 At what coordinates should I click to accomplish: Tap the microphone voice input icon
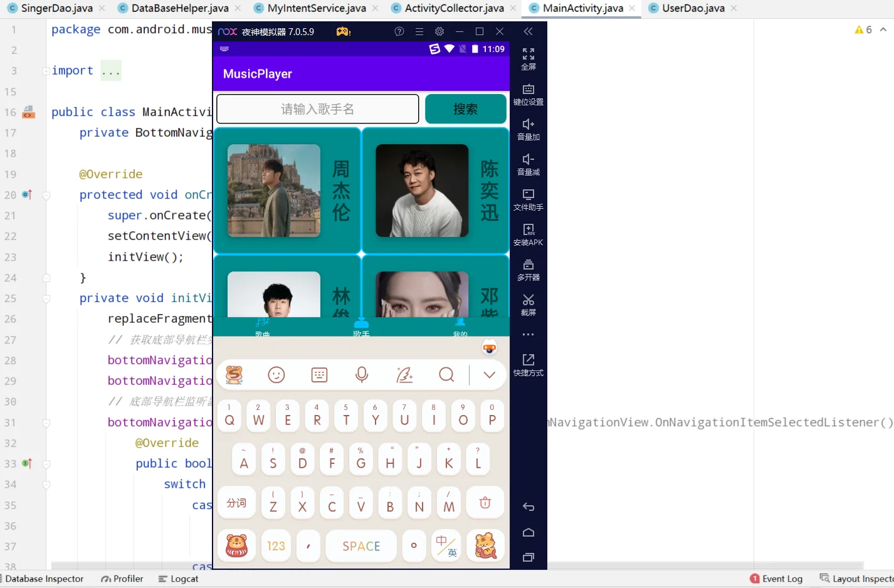pyautogui.click(x=362, y=375)
